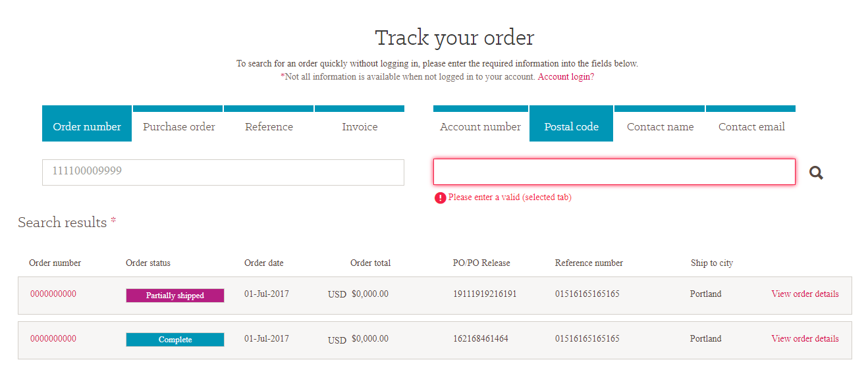Click the Partially shipped status badge
Screen dimensions: 868x391
[x=175, y=296]
